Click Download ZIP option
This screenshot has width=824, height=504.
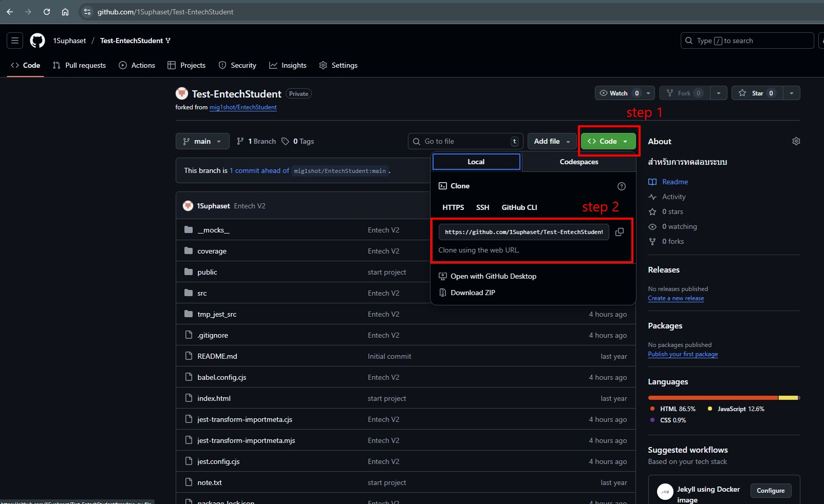pos(473,293)
